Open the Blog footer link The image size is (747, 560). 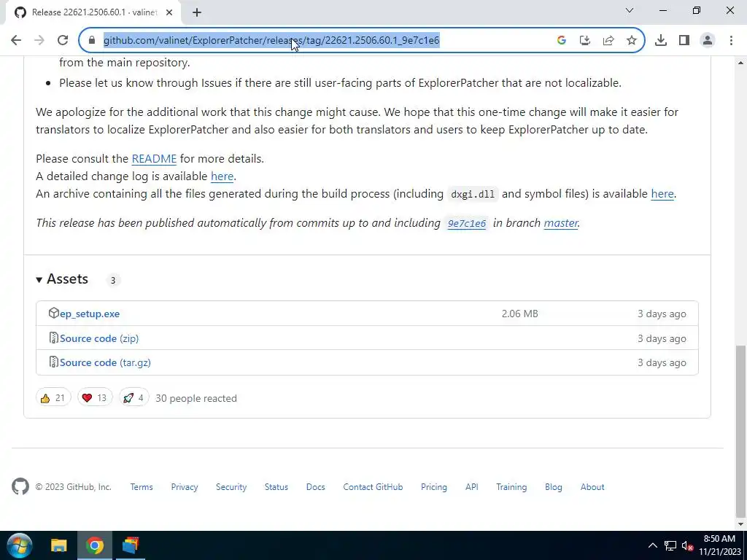tap(553, 487)
